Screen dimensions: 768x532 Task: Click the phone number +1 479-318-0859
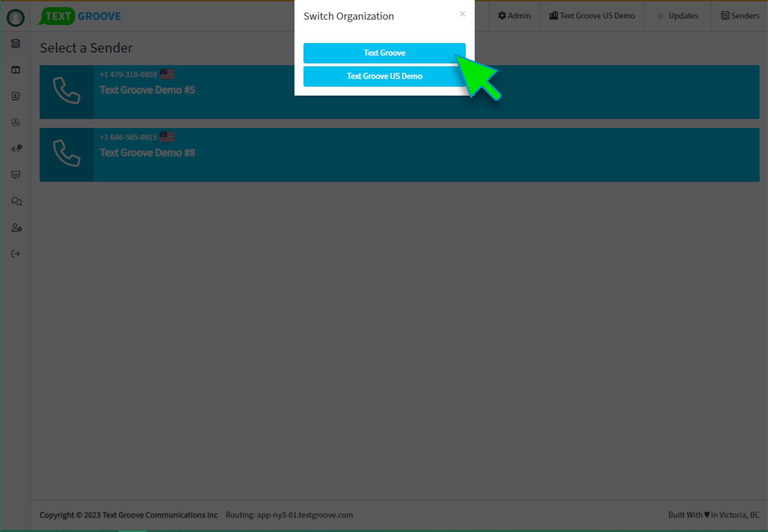[128, 74]
